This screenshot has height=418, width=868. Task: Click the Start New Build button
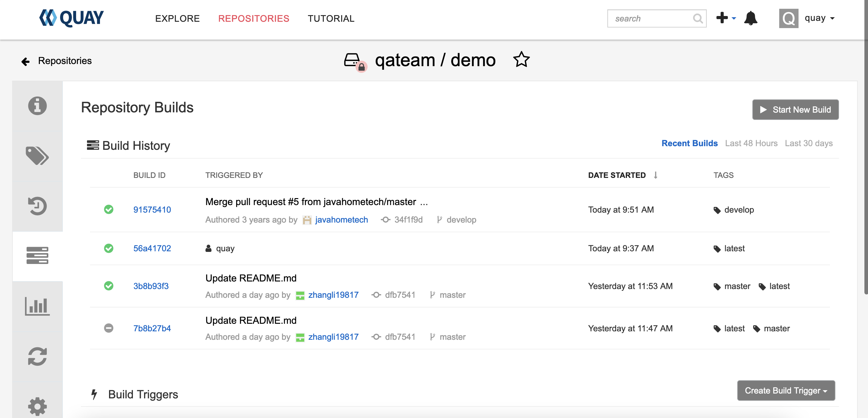coord(795,110)
